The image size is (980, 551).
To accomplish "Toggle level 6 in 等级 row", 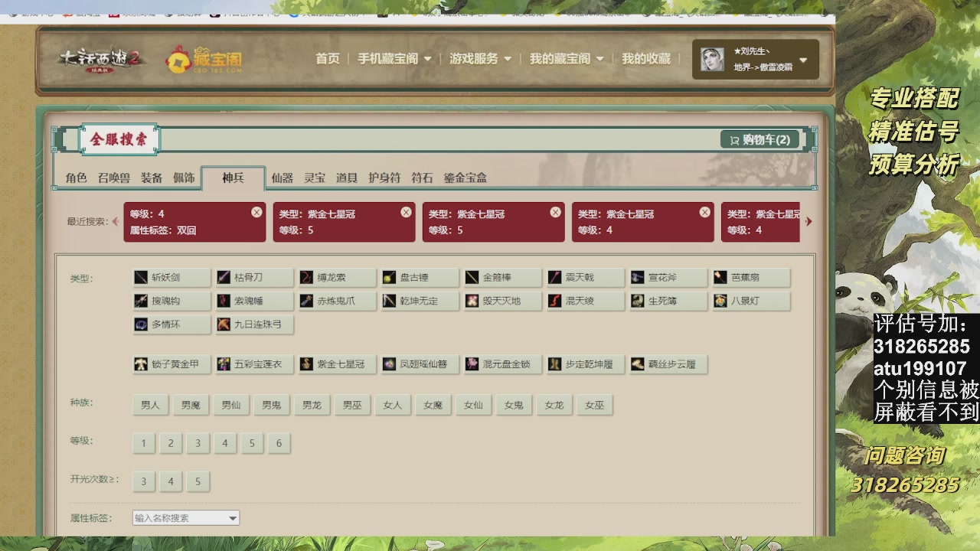I will (x=279, y=443).
